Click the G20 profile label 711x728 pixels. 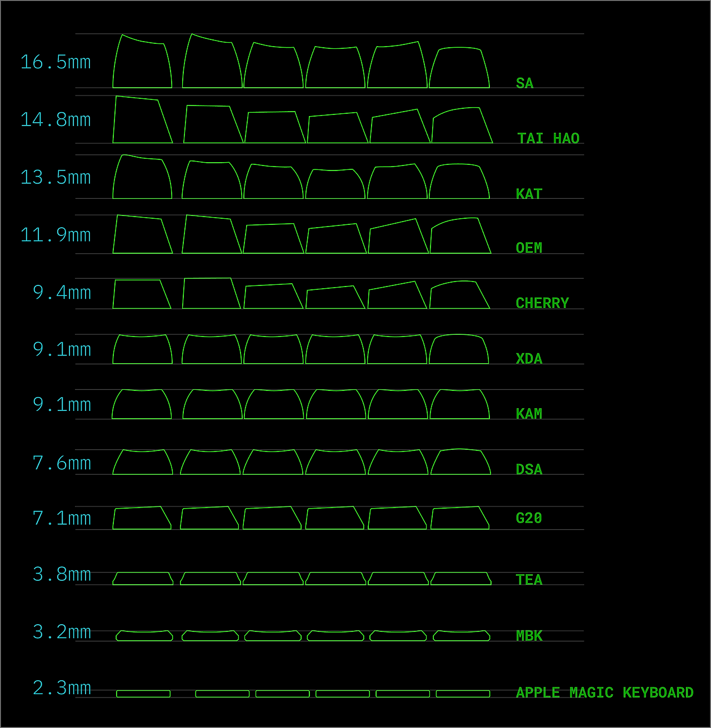tap(529, 518)
